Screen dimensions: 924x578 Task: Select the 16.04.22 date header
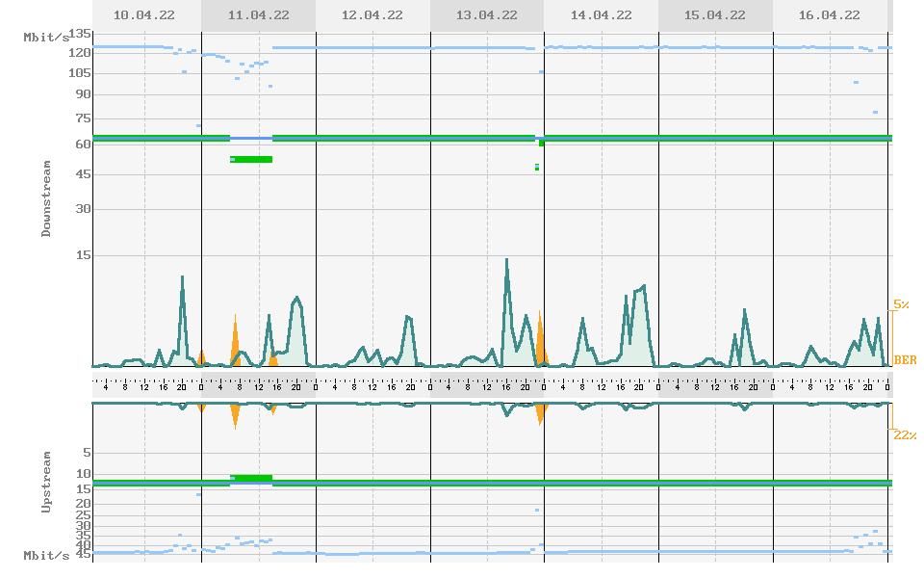829,15
